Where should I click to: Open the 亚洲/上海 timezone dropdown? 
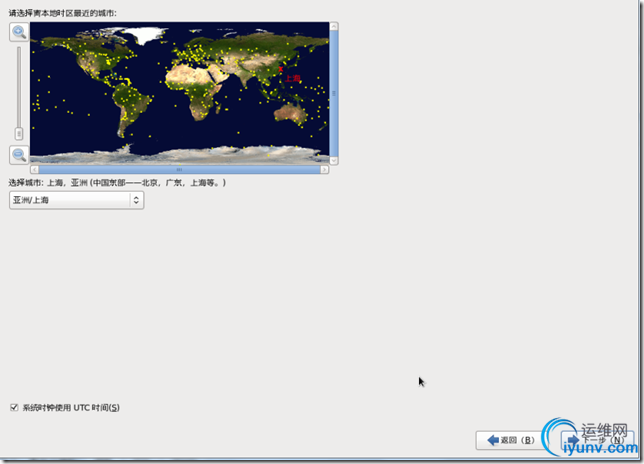coord(76,200)
